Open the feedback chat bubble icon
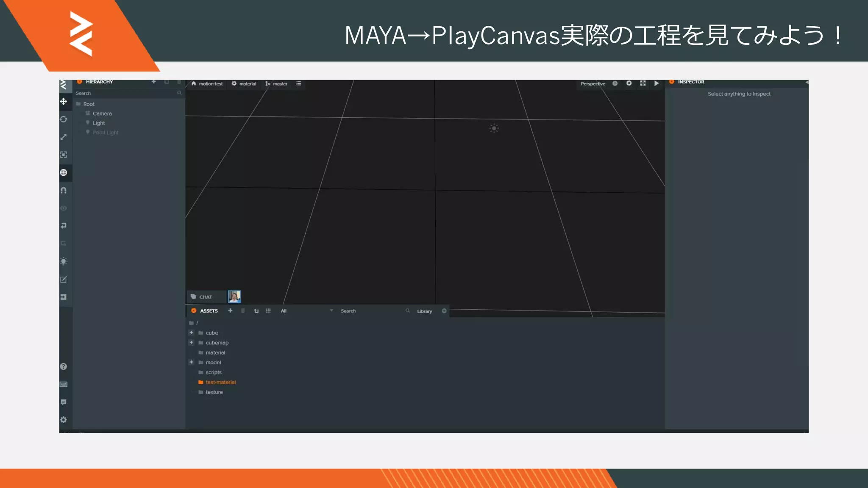Screen dimensions: 868x488 point(64,402)
